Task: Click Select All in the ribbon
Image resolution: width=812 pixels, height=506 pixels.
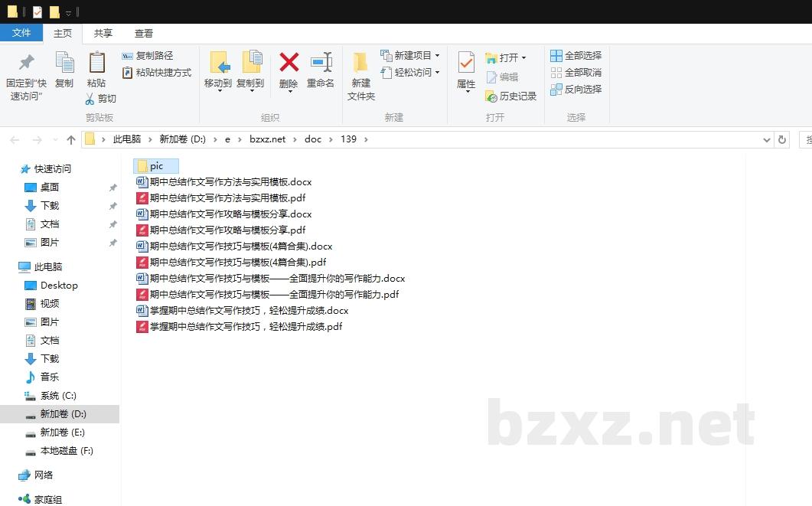Action: click(x=576, y=56)
